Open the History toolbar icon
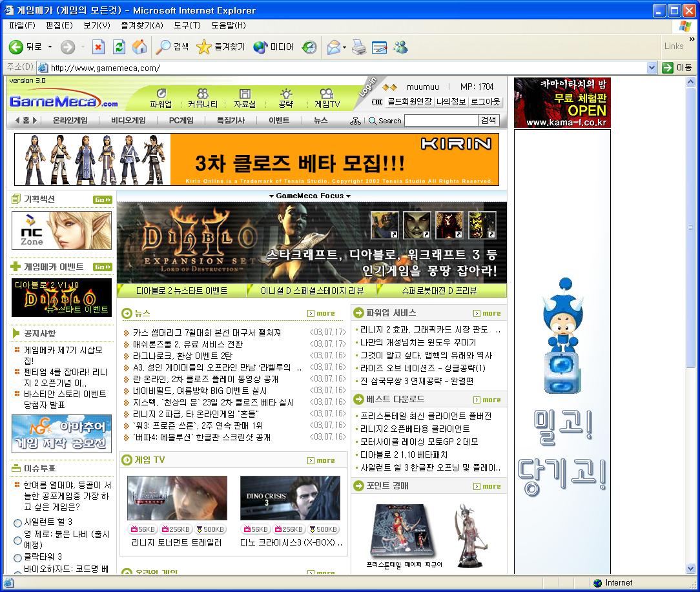 309,46
